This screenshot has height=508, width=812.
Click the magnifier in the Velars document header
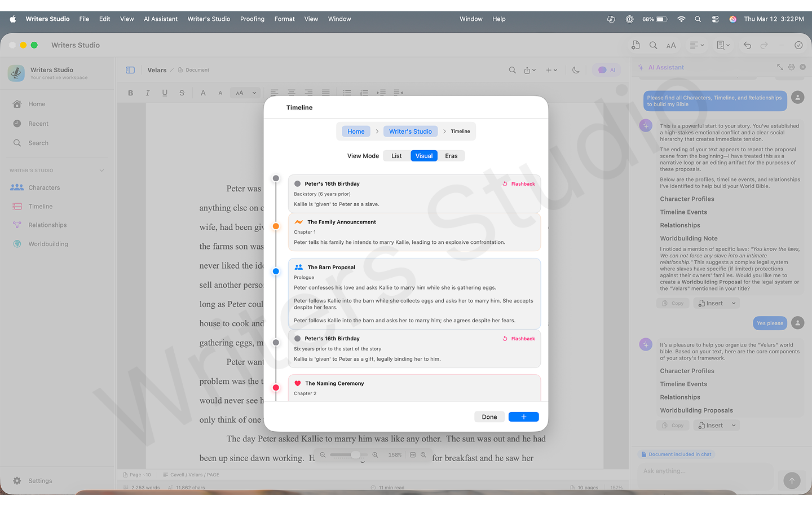[x=512, y=70]
